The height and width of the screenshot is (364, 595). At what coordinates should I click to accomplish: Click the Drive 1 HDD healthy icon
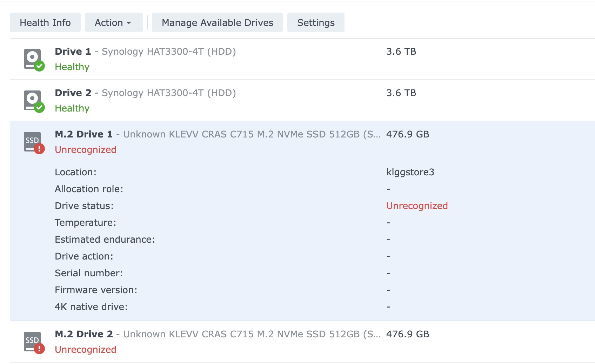point(34,59)
